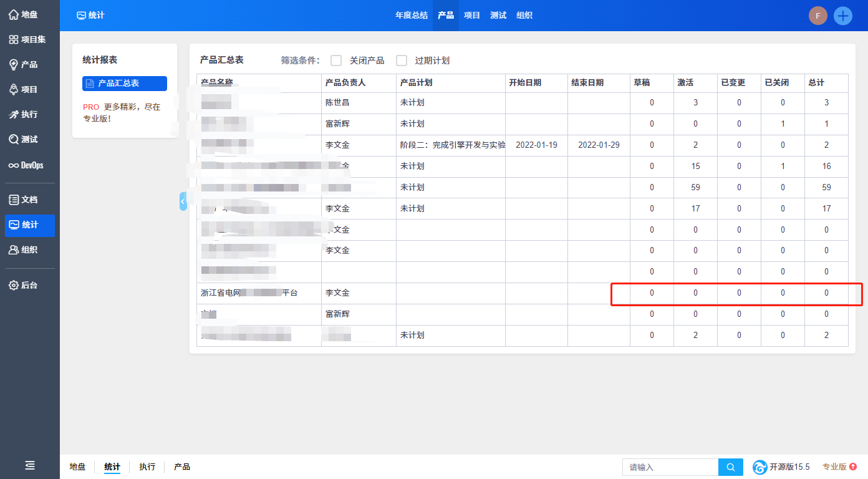Switch to the 项目 tab in the top navigation
The height and width of the screenshot is (479, 868).
(472, 16)
